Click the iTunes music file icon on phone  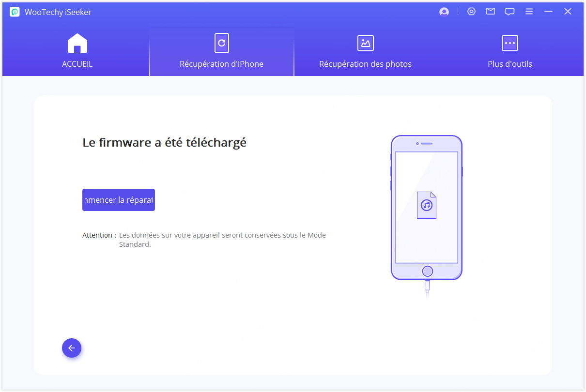[x=426, y=205]
